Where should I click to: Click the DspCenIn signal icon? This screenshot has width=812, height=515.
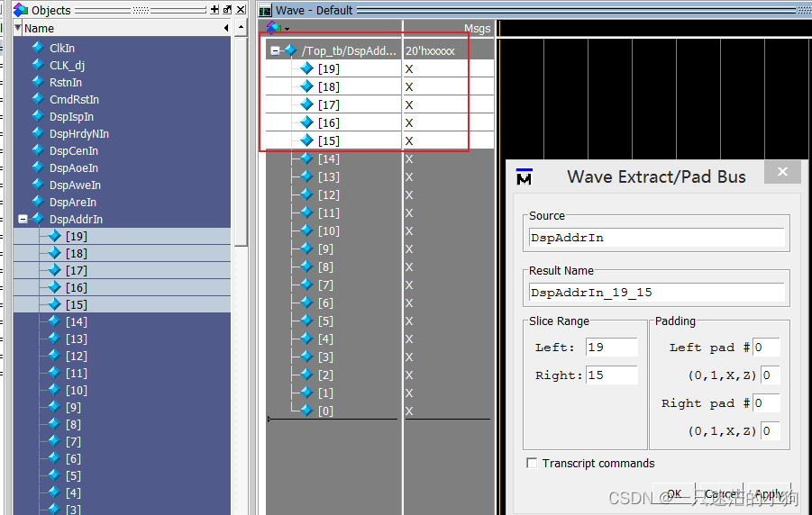click(x=38, y=150)
